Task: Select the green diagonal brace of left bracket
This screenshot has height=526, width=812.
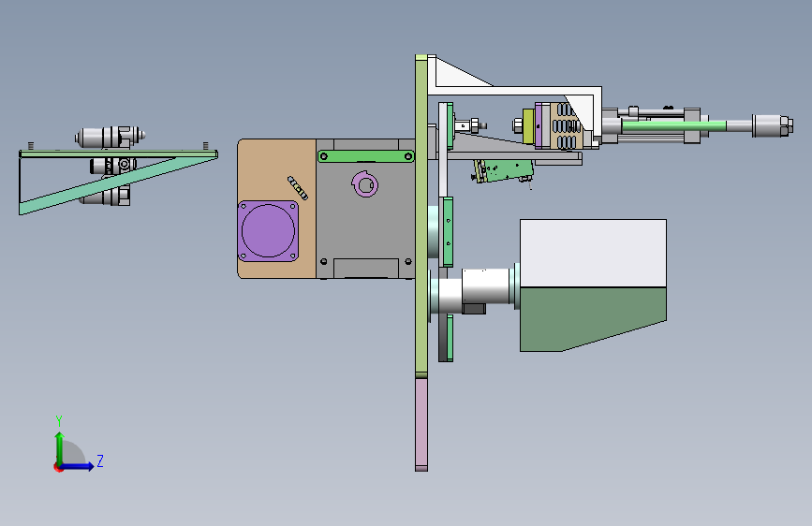Action: coord(118,184)
